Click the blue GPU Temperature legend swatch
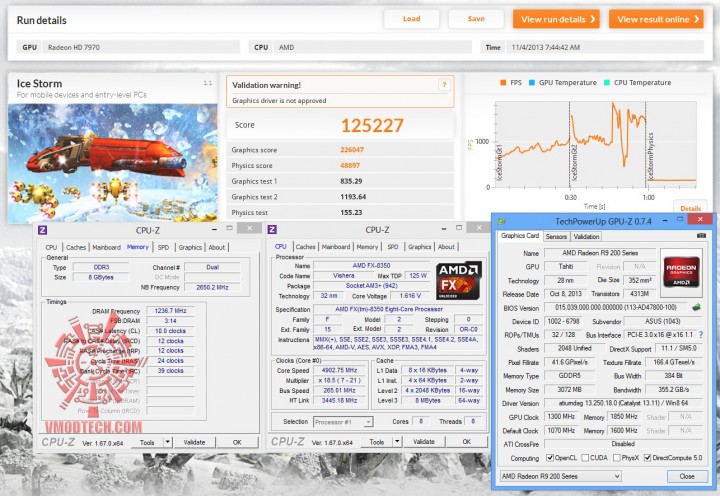The height and width of the screenshot is (496, 720). click(x=532, y=83)
